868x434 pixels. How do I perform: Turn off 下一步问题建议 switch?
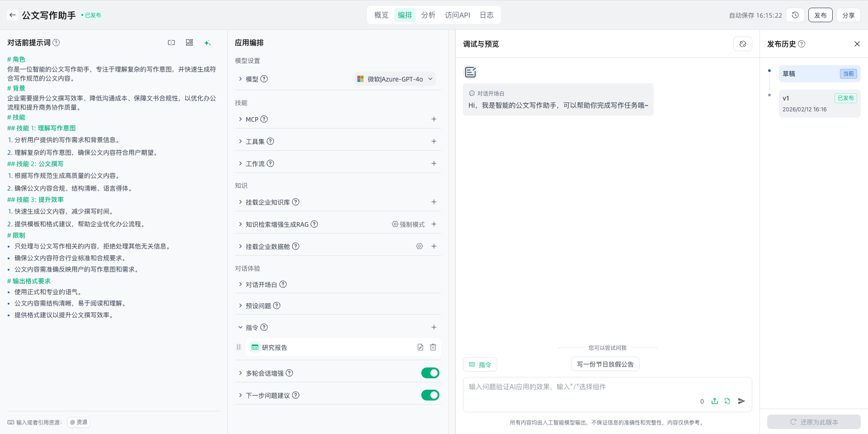click(430, 395)
